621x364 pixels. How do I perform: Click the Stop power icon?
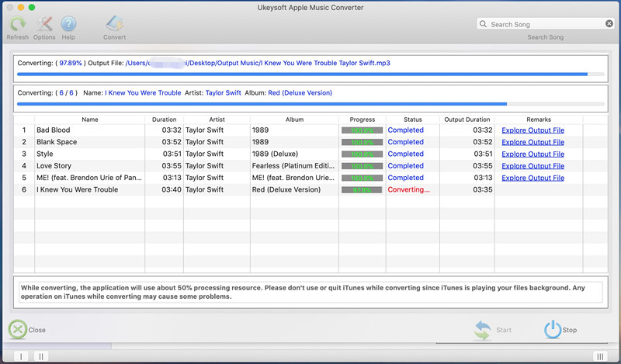[552, 330]
